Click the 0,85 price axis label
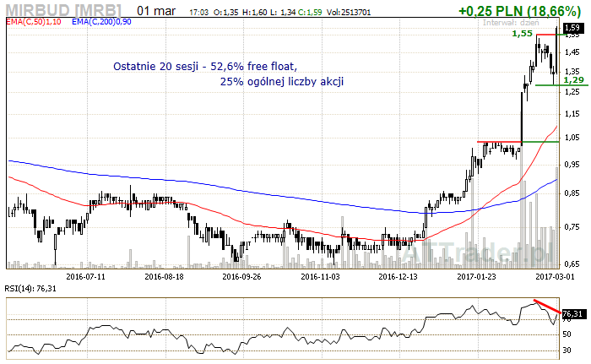The height and width of the screenshot is (364, 591). pyautogui.click(x=572, y=193)
